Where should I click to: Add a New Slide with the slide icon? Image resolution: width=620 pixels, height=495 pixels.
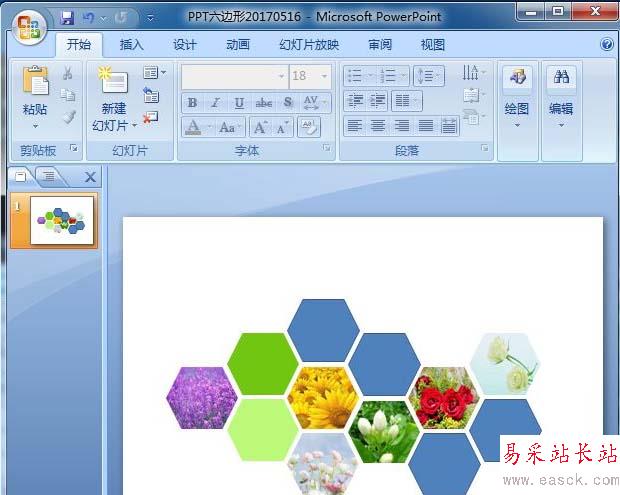pyautogui.click(x=113, y=80)
